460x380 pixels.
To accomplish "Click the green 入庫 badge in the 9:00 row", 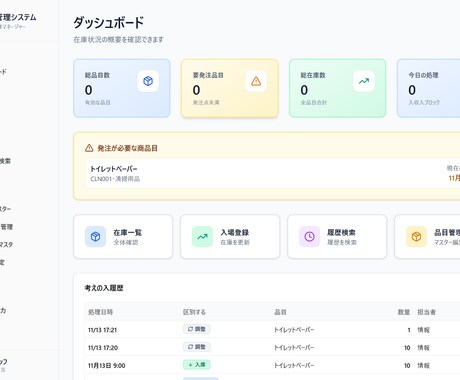I will pyautogui.click(x=197, y=365).
